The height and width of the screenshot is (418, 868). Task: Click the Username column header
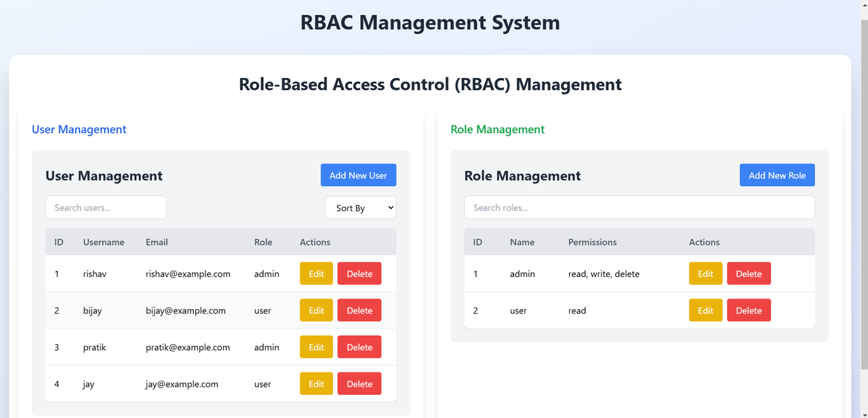(104, 242)
